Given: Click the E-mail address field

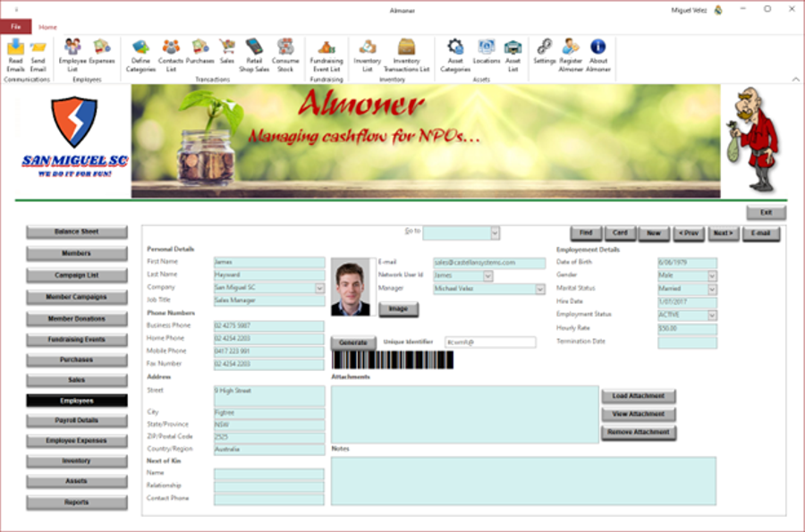Looking at the screenshot, I should [488, 263].
